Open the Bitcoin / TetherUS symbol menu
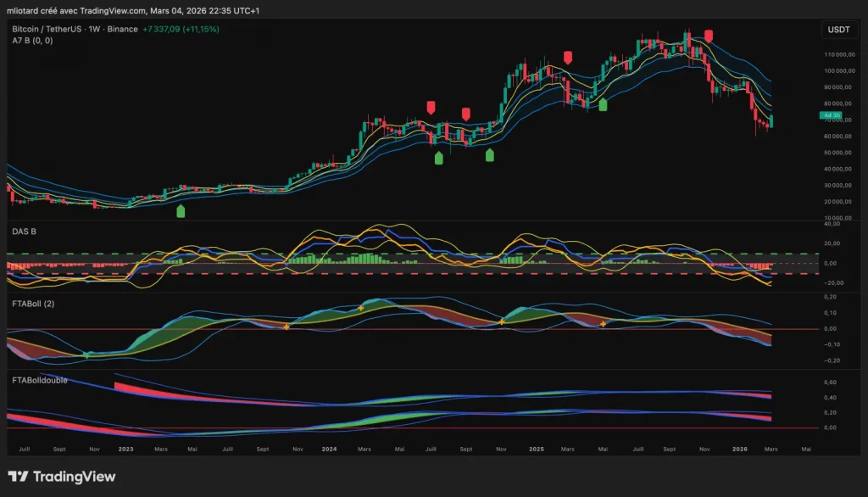The image size is (868, 497). tap(47, 28)
